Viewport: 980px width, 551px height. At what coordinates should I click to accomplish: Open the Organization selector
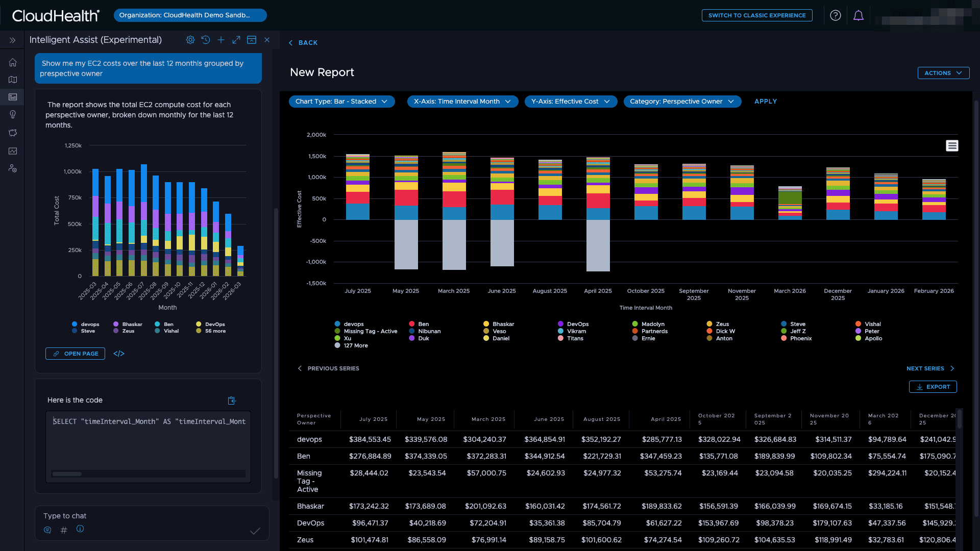click(x=190, y=15)
